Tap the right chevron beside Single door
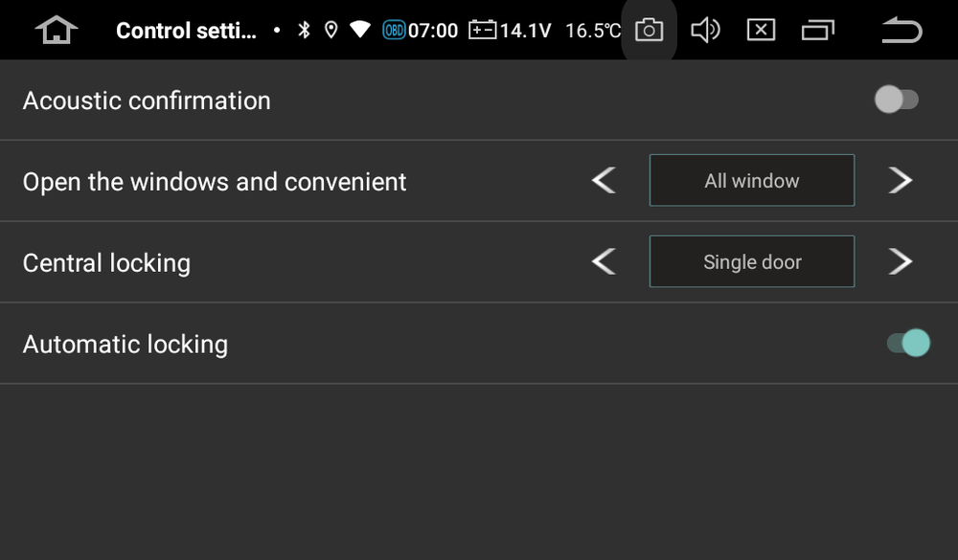Image resolution: width=958 pixels, height=560 pixels. 901,260
